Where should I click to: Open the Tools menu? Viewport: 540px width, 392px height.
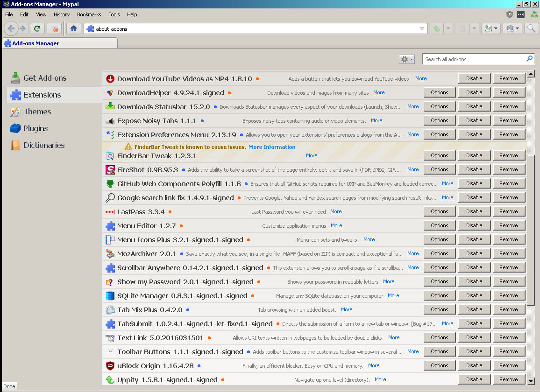(114, 14)
